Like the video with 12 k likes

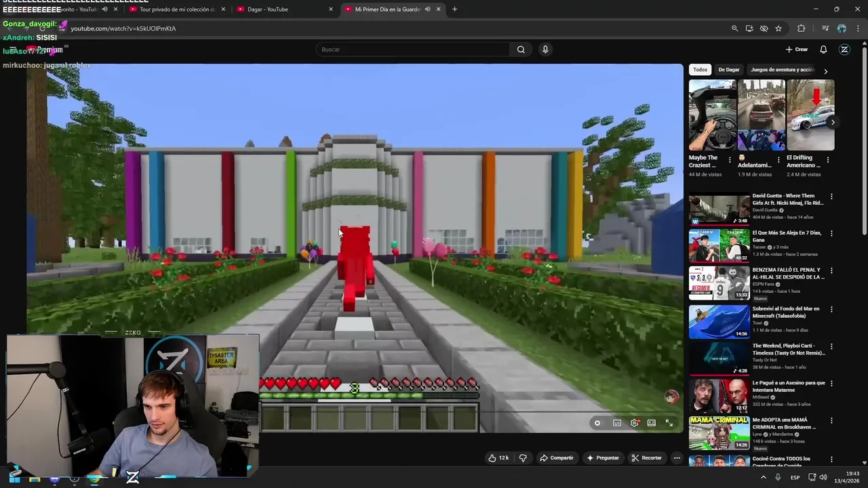point(498,458)
